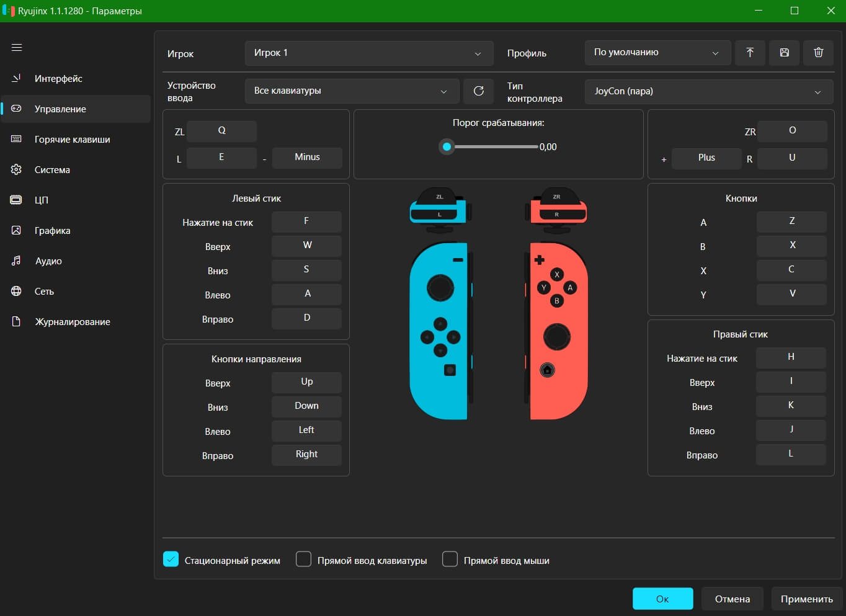Image resolution: width=846 pixels, height=616 pixels.
Task: Open the Графика settings section
Action: pos(52,230)
